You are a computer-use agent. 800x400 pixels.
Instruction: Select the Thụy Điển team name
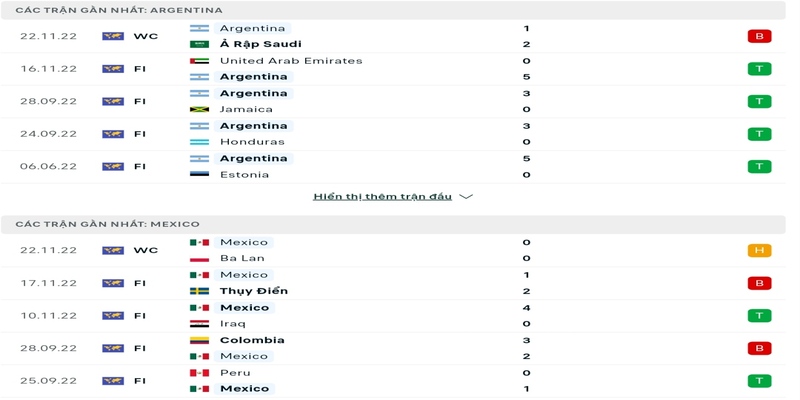point(254,291)
